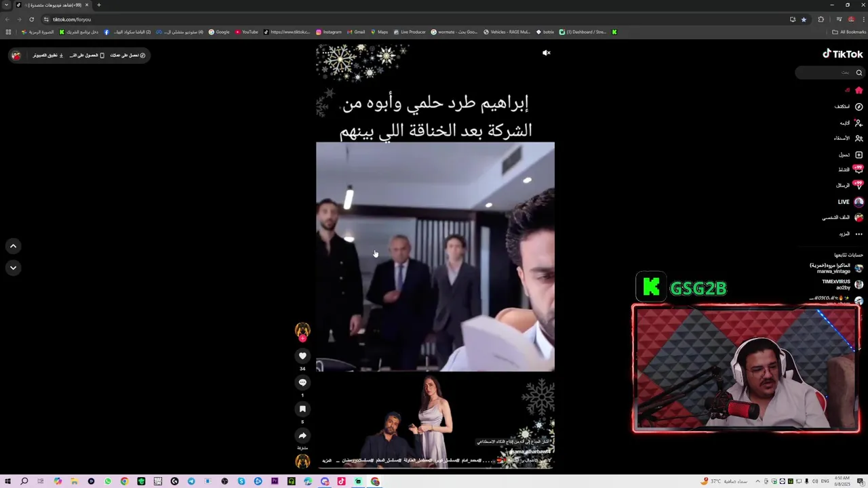Open comments with the speech bubble icon
This screenshot has height=488, width=868.
(x=302, y=382)
